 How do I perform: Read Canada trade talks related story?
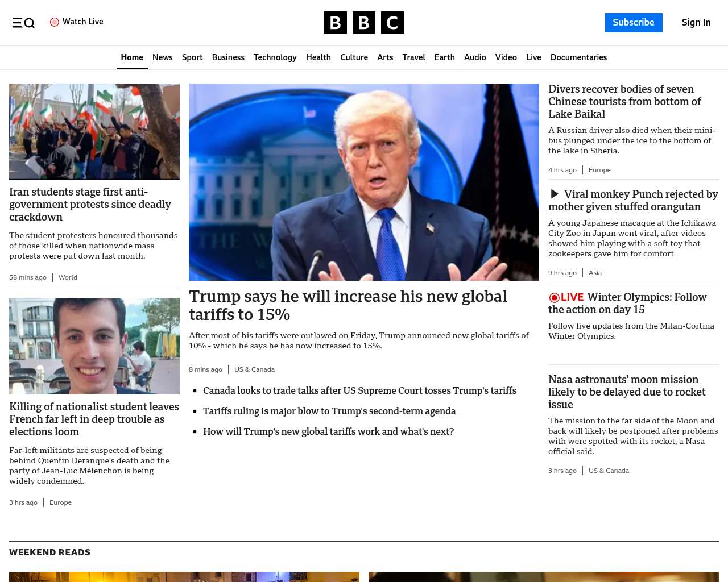tap(359, 391)
